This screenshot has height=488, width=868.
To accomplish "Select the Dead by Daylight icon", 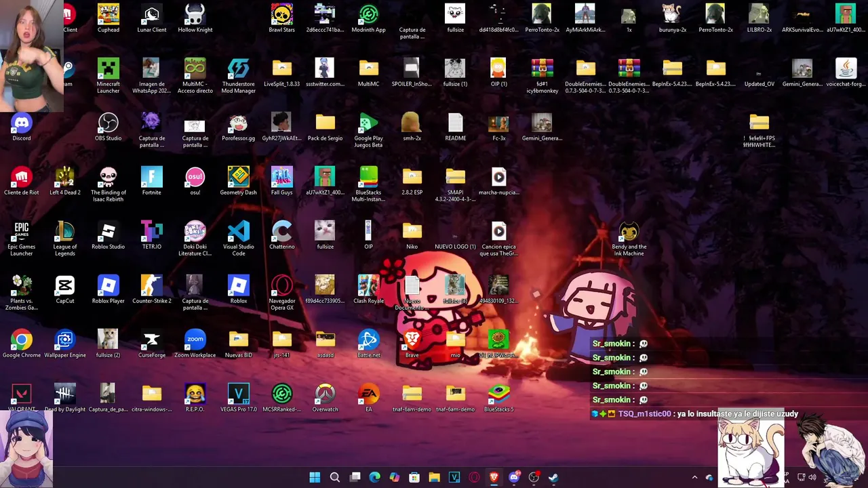I will (65, 398).
